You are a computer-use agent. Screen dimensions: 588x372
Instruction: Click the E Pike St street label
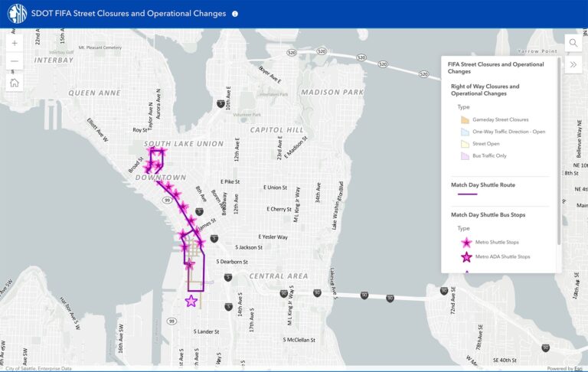(x=230, y=182)
